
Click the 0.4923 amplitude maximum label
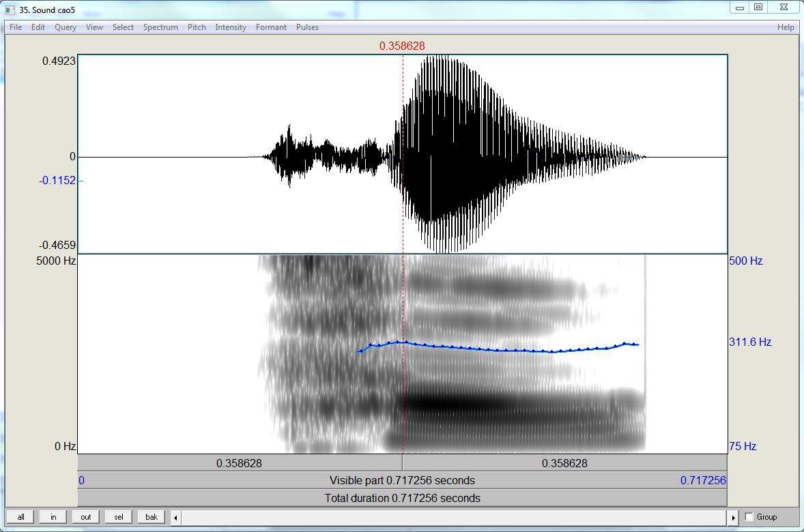click(x=59, y=61)
